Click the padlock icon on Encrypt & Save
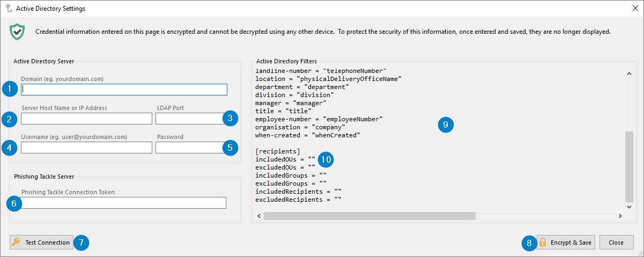644x257 pixels. point(543,243)
